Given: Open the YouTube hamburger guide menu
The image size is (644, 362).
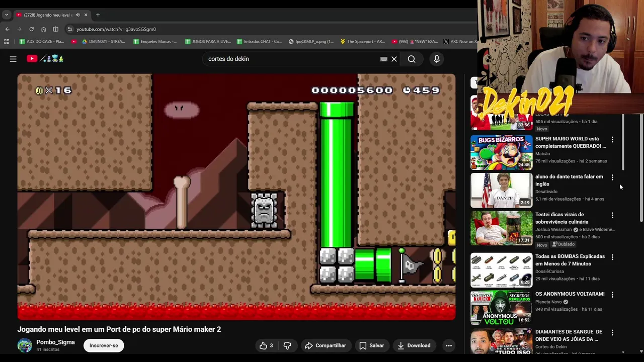Looking at the screenshot, I should (x=13, y=59).
